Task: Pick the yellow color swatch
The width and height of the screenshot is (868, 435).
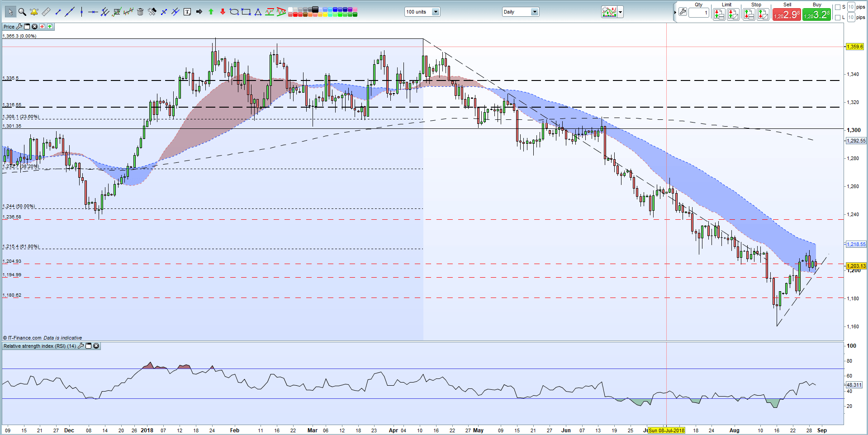Action: [x=325, y=14]
